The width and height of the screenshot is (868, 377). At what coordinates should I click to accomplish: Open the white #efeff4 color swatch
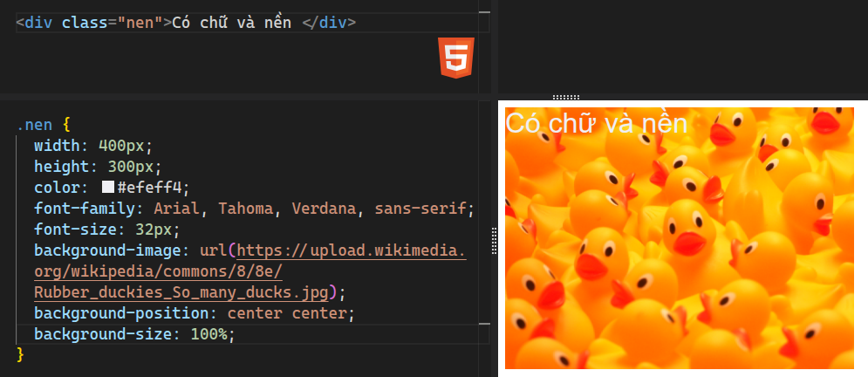pyautogui.click(x=108, y=187)
